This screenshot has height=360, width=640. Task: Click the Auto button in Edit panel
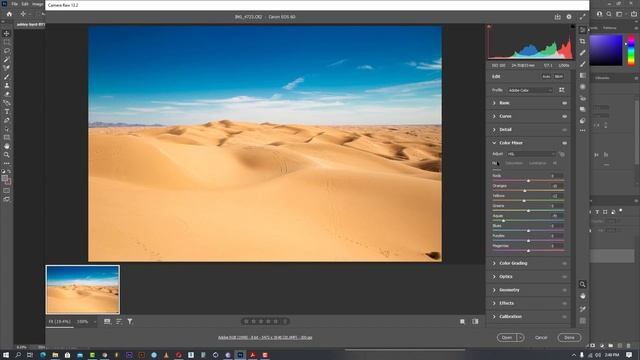[x=546, y=77]
